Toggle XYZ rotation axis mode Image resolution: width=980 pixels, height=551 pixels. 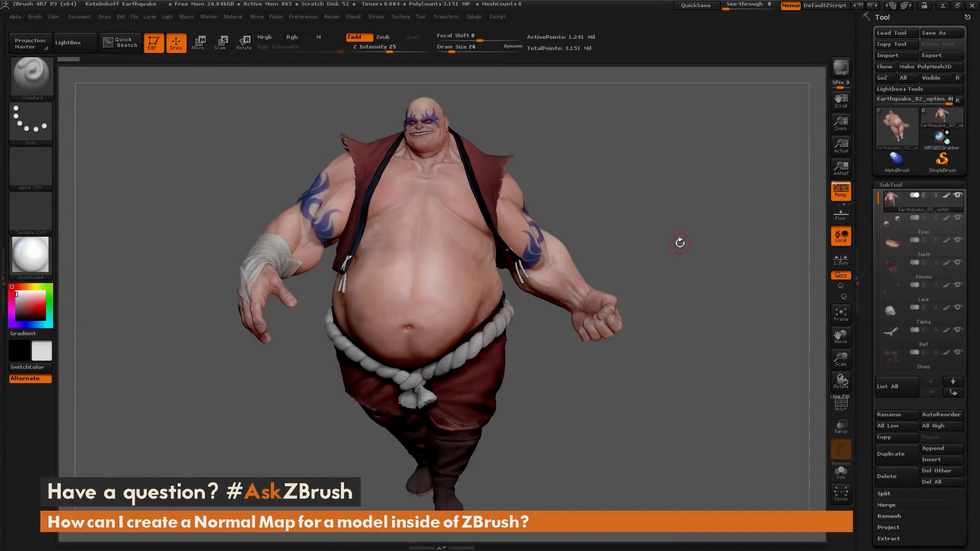841,275
